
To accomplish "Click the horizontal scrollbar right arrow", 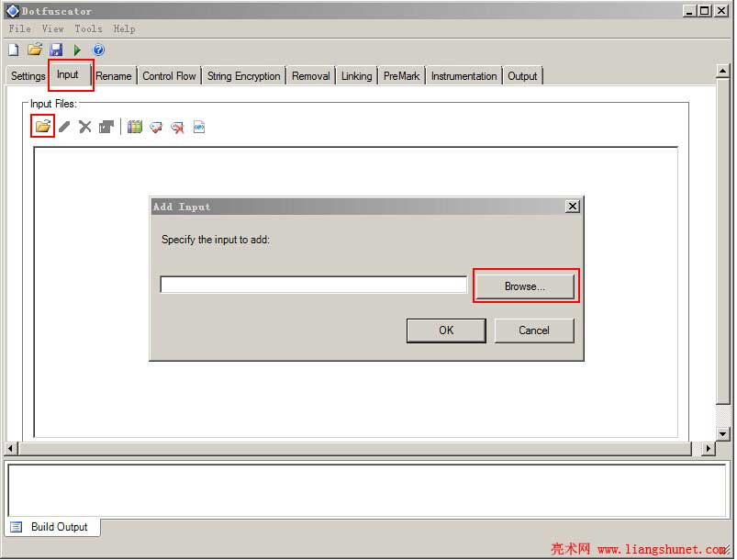I will pyautogui.click(x=709, y=449).
